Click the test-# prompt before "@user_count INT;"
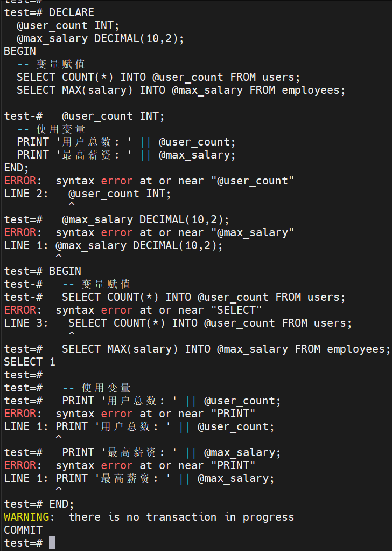This screenshot has height=551, width=392. click(x=23, y=116)
